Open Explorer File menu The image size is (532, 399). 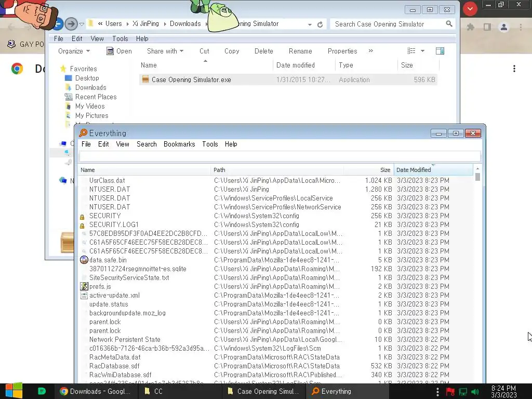point(59,38)
